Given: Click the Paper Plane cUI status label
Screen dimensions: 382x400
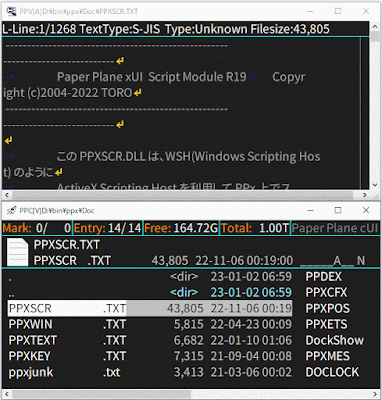Looking at the screenshot, I should [x=335, y=228].
